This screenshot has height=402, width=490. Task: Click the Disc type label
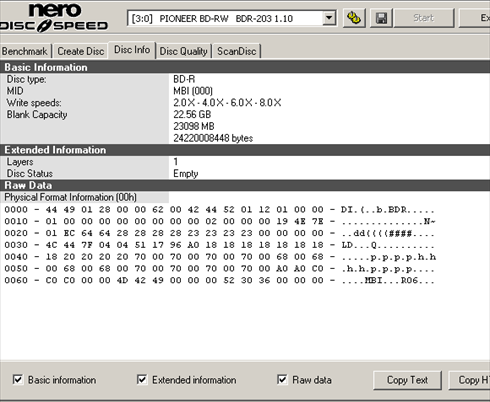tap(27, 79)
